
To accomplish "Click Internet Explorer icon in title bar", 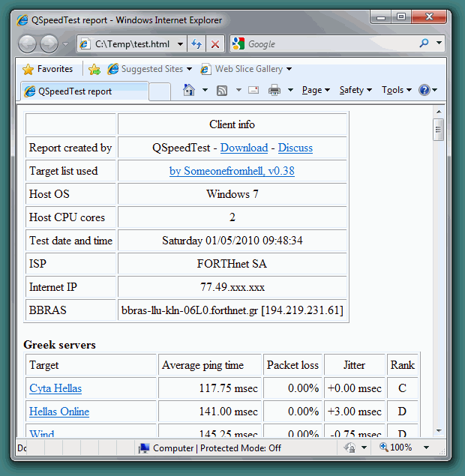I will (x=22, y=20).
